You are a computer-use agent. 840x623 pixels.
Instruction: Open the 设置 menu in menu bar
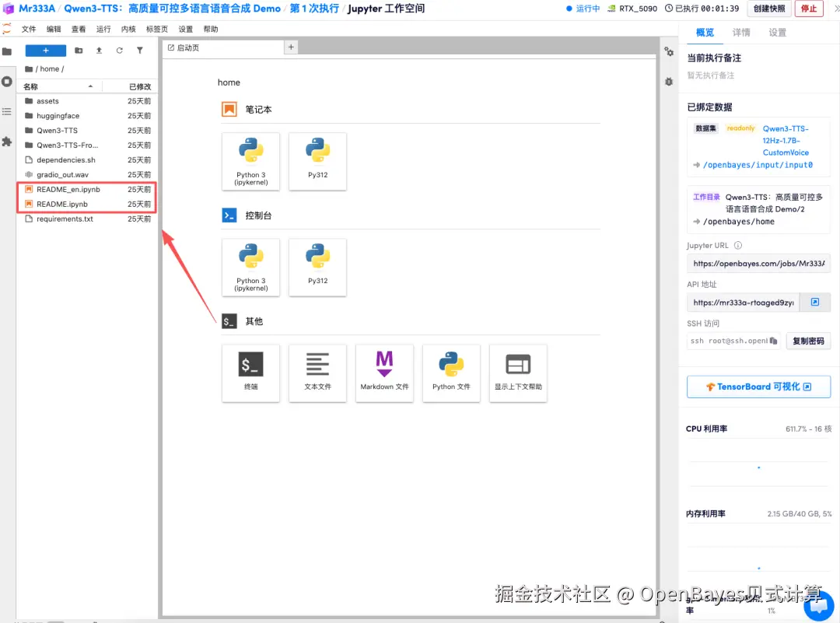[186, 29]
